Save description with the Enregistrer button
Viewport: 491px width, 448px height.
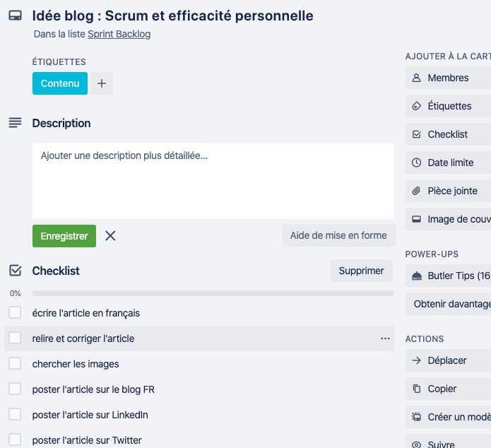point(64,236)
